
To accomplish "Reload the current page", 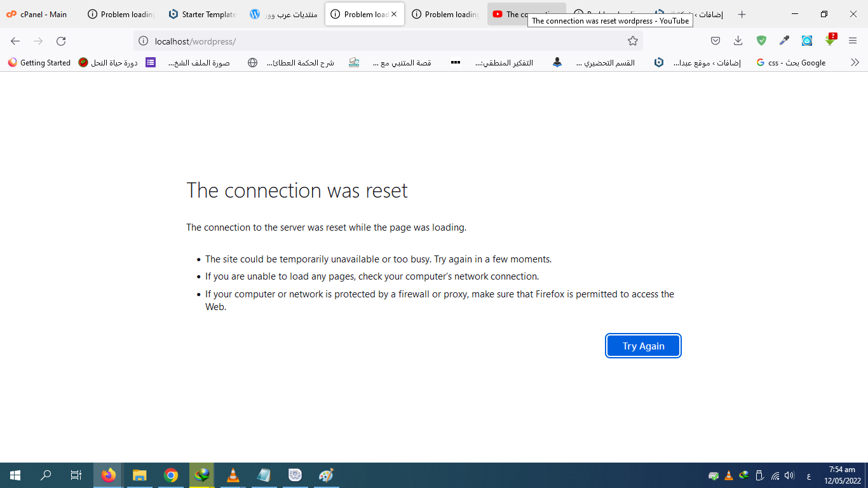I will [x=61, y=41].
